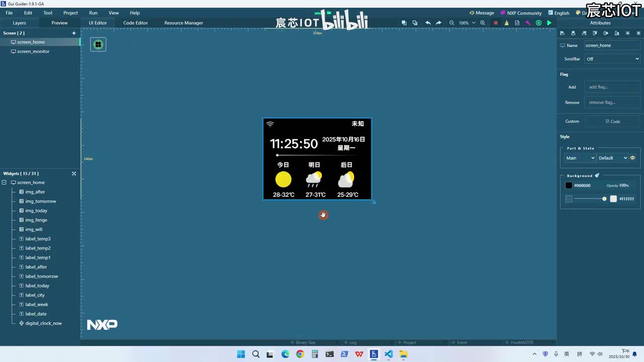This screenshot has height=362, width=644.
Task: Open the Help menu
Action: coord(135,13)
